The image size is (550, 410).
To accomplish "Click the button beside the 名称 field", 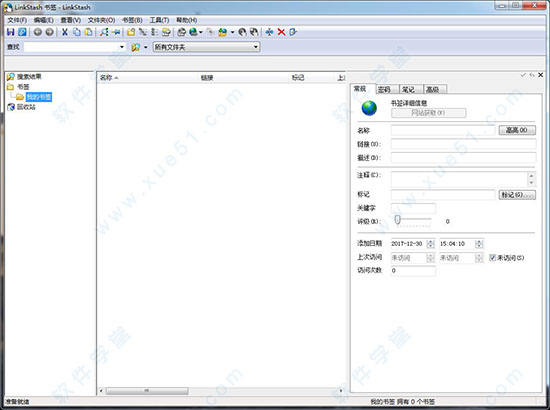I will (x=517, y=130).
